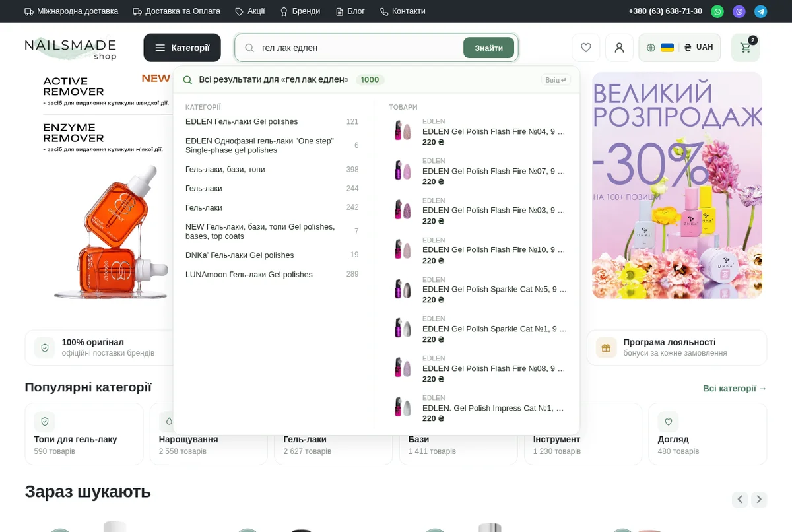792x532 pixels.
Task: Click shield icon on Топи для гель-лаку card
Action: pyautogui.click(x=44, y=422)
